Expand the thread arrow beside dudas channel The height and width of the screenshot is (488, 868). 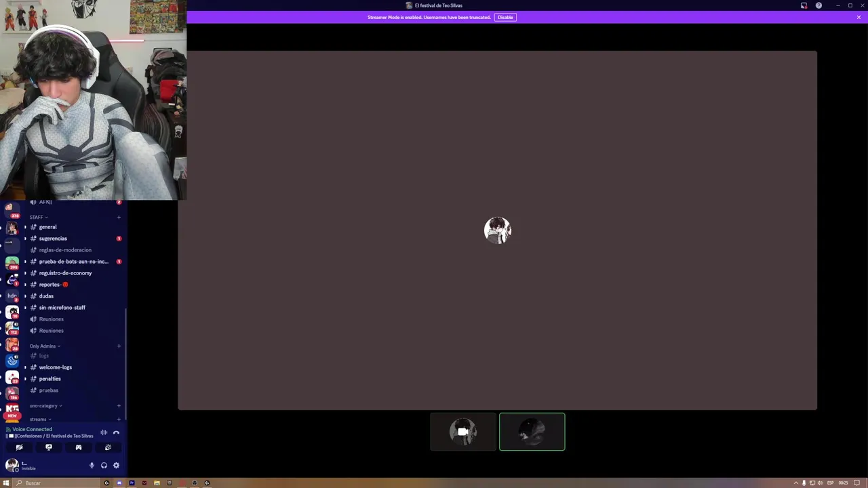pos(25,296)
